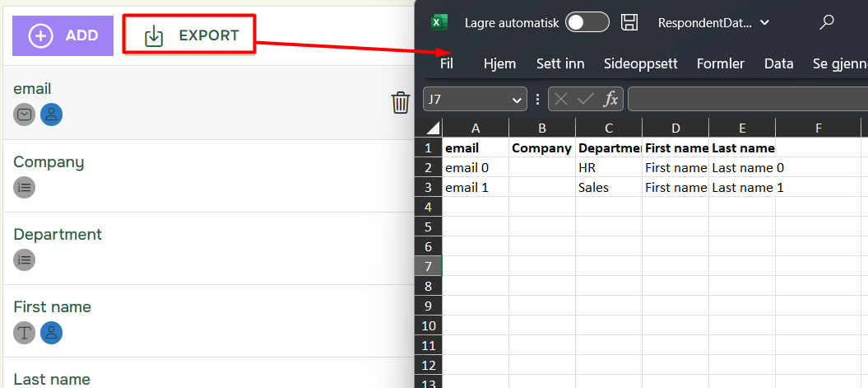Select cell A2 containing email 0

476,167
